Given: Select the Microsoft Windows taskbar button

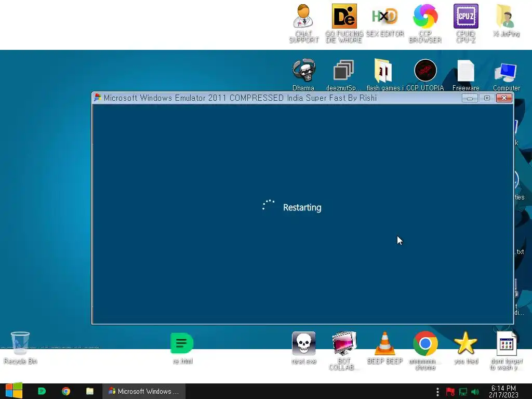Looking at the screenshot, I should pos(144,391).
